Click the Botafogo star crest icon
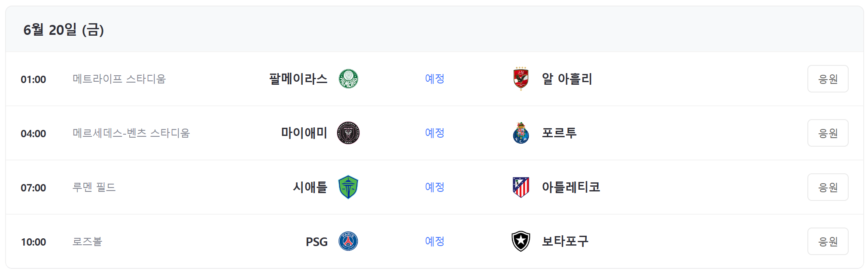The width and height of the screenshot is (868, 274). [520, 242]
